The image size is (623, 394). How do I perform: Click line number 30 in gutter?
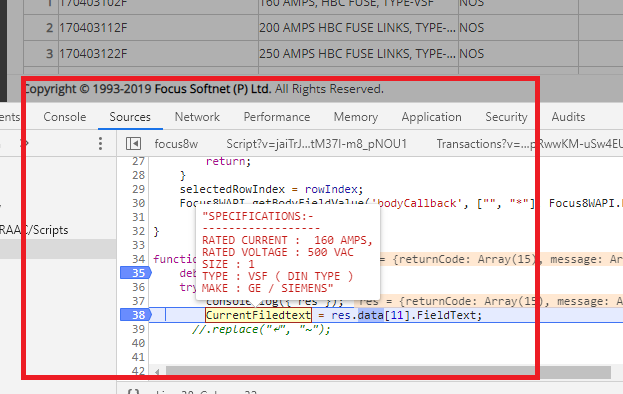(138, 203)
